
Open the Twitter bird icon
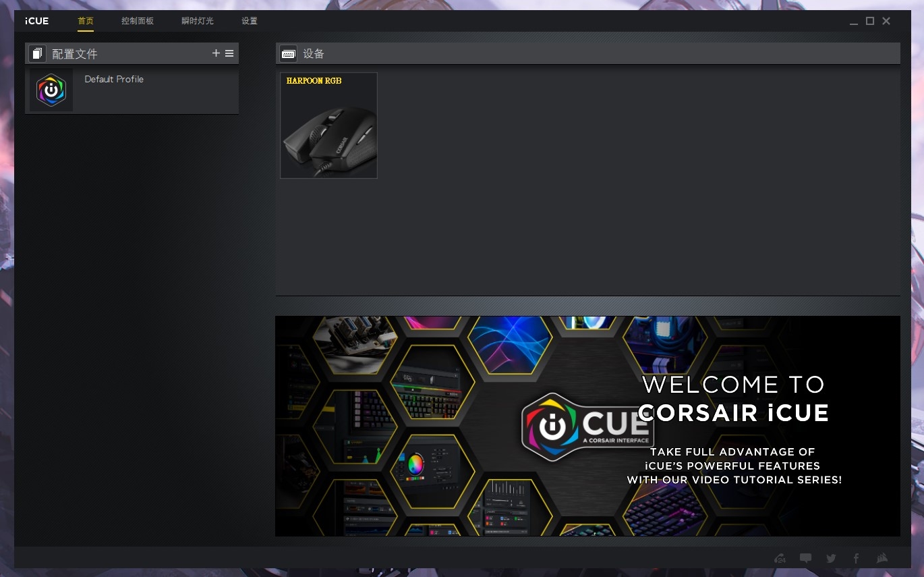coord(831,558)
